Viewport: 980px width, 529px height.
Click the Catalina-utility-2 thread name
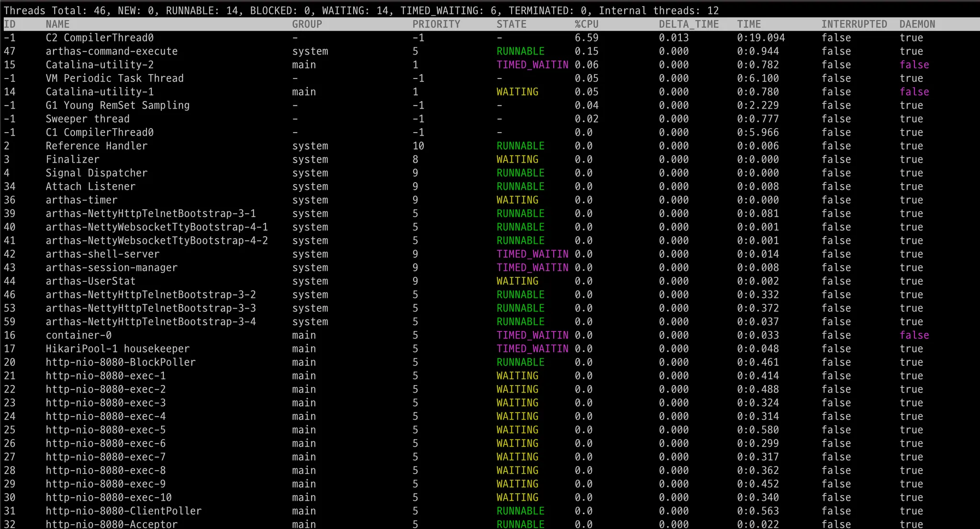point(100,65)
